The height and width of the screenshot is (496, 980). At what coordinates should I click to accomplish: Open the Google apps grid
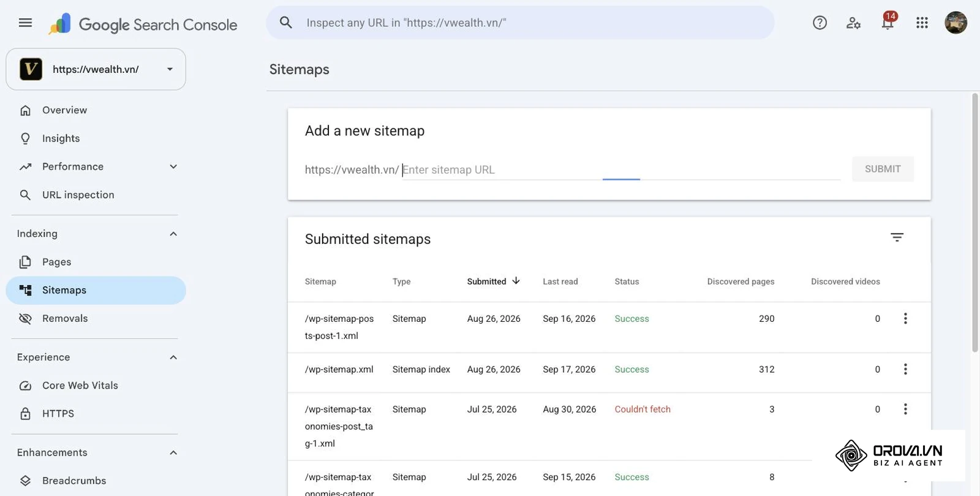pos(922,23)
